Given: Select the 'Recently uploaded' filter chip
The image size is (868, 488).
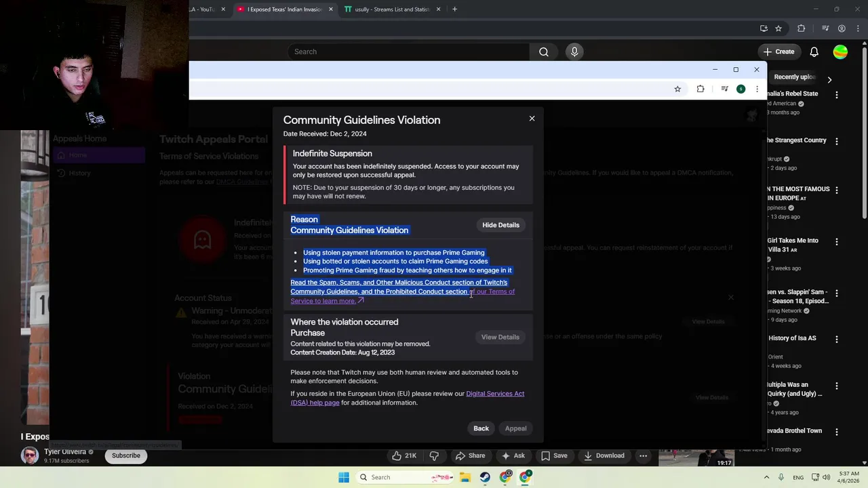Looking at the screenshot, I should click(x=794, y=77).
